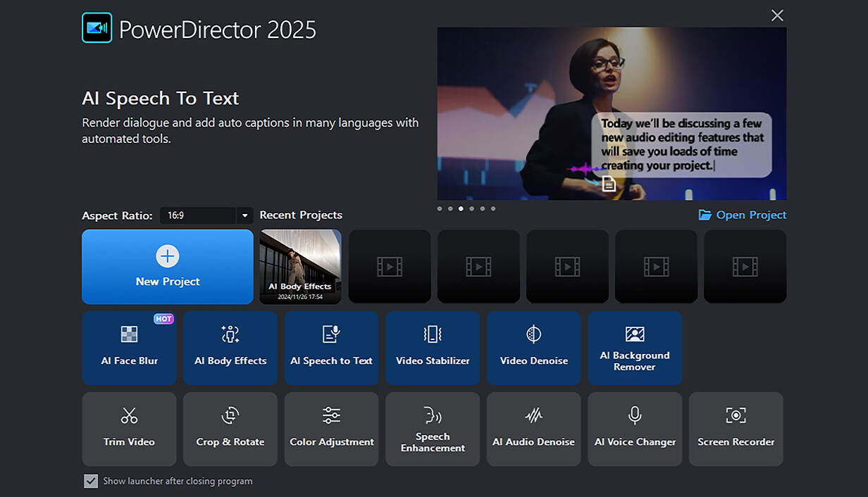The image size is (868, 497).
Task: Select the Trim Video tool
Action: pos(129,429)
